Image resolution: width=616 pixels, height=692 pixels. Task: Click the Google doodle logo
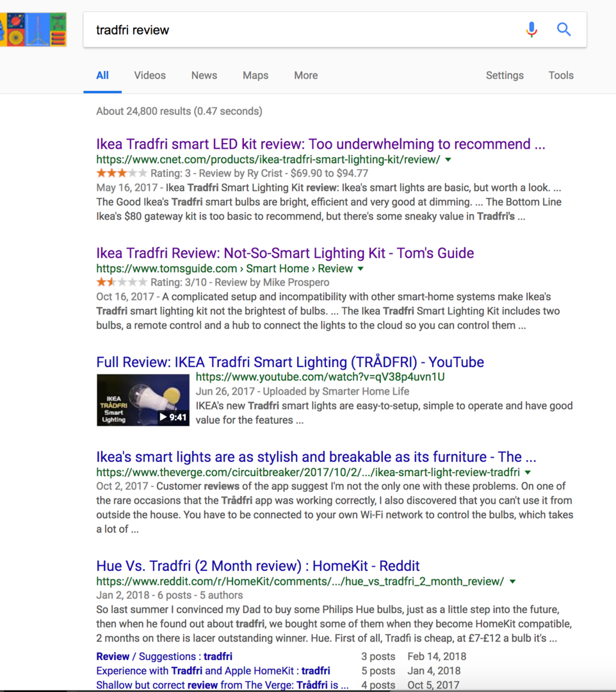tap(33, 29)
